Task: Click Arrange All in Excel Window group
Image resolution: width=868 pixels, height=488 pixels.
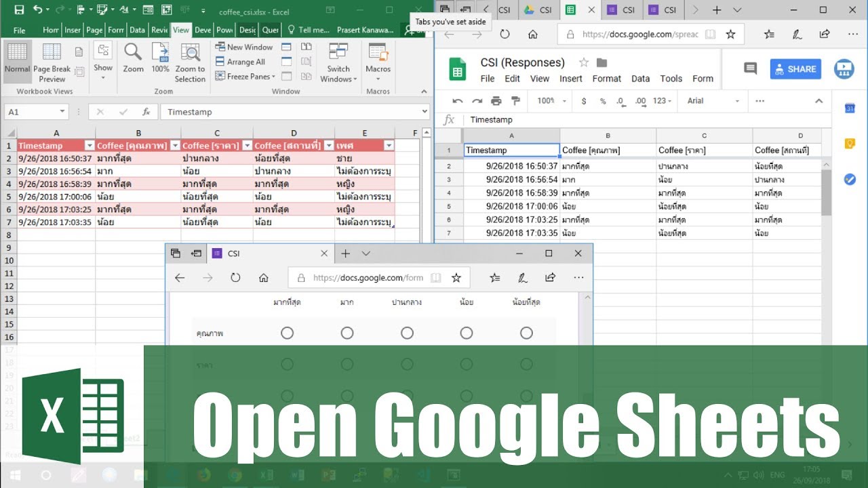Action: pos(241,62)
